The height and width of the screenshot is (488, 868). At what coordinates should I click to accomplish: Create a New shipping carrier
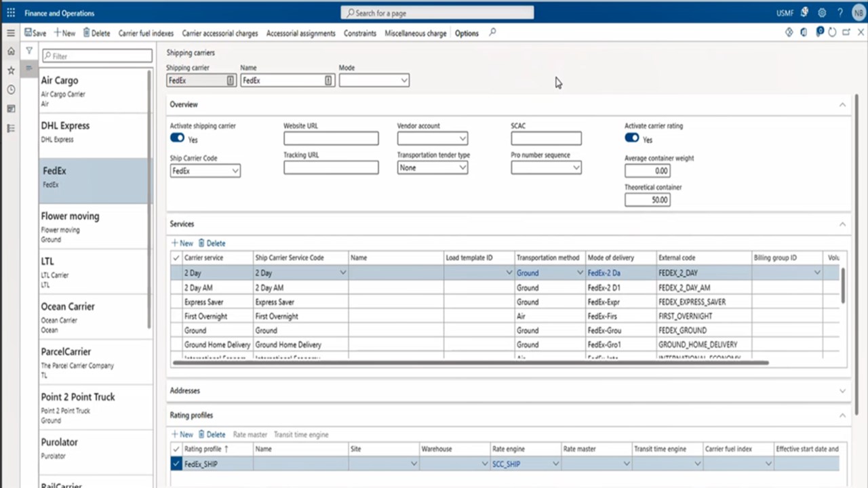click(x=64, y=33)
